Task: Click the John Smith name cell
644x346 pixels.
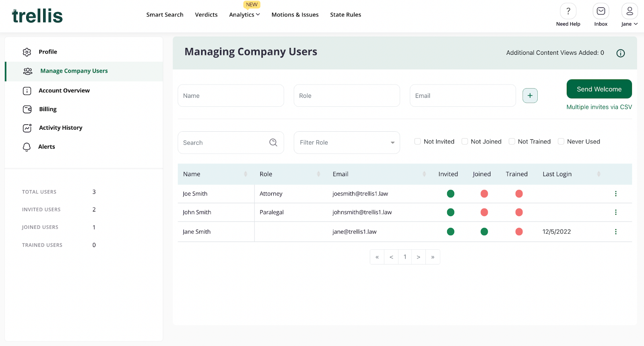Action: point(197,212)
